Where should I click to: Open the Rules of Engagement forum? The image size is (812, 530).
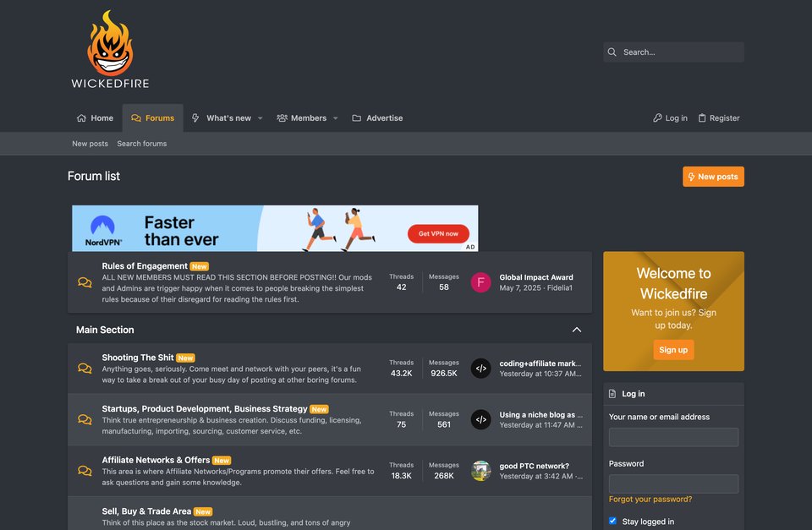point(145,266)
